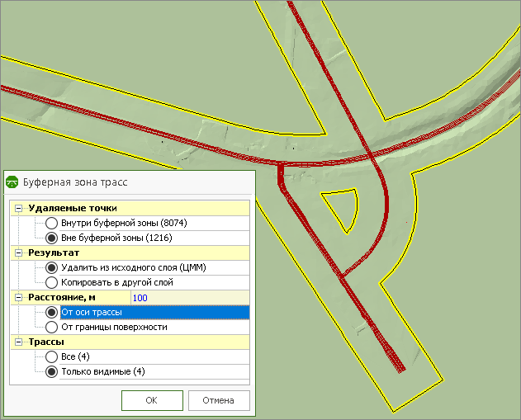Select 'Внутри буферной зоны (8074)' radio button

[51, 223]
